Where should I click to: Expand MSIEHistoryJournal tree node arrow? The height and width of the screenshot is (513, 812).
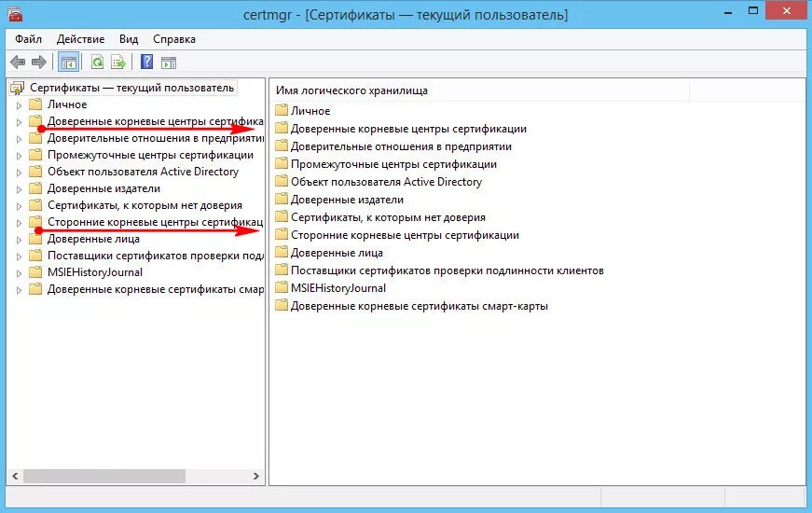[20, 273]
